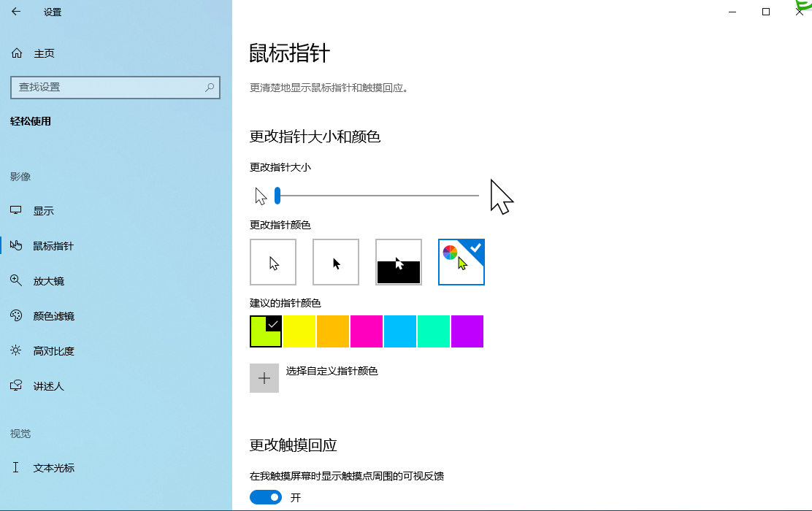Choose the custom color pointer style
The image size is (812, 511).
pyautogui.click(x=461, y=262)
